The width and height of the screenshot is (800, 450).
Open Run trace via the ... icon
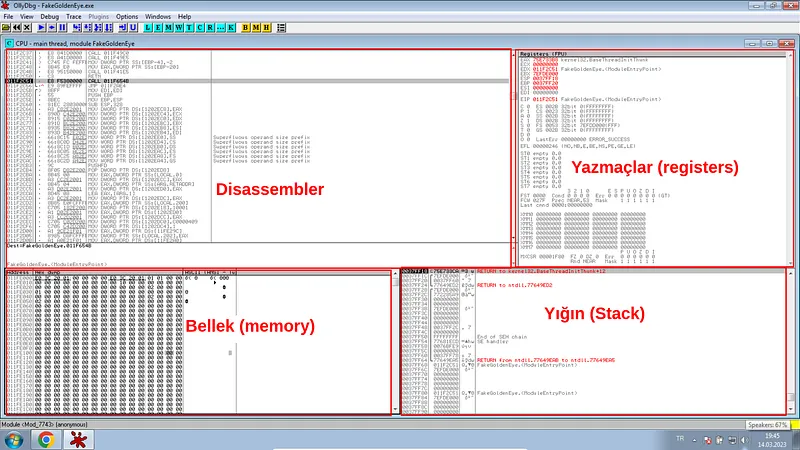(220, 28)
